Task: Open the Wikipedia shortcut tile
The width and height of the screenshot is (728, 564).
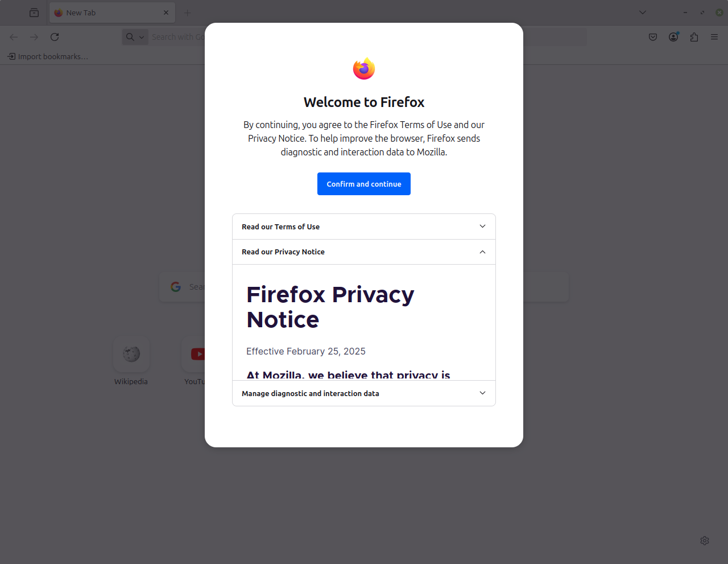Action: [x=131, y=361]
